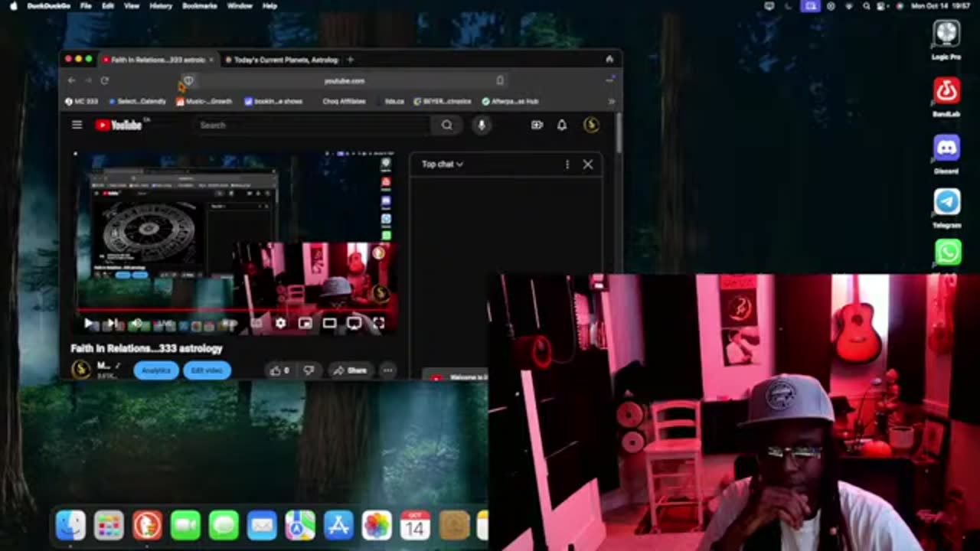This screenshot has height=551, width=980.
Task: Open the Discord desktop icon
Action: click(x=947, y=154)
